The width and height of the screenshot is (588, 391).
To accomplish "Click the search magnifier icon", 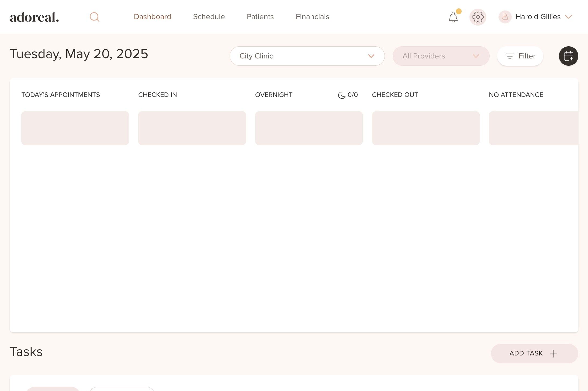I will (x=94, y=17).
